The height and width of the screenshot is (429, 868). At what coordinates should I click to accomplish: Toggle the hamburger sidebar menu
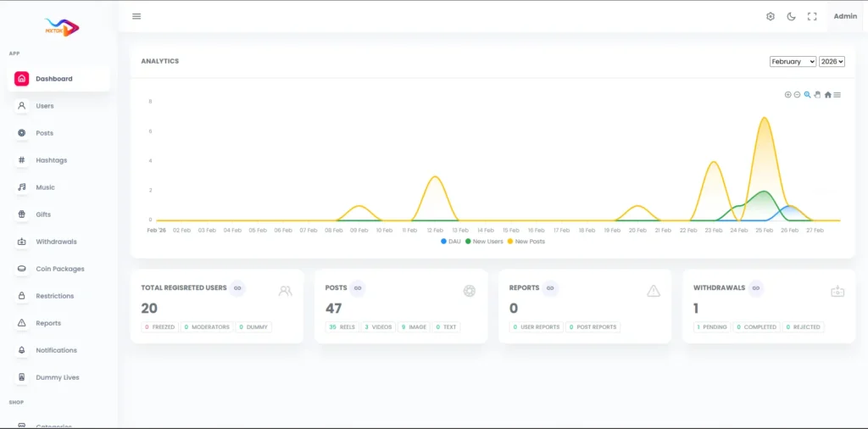point(136,16)
